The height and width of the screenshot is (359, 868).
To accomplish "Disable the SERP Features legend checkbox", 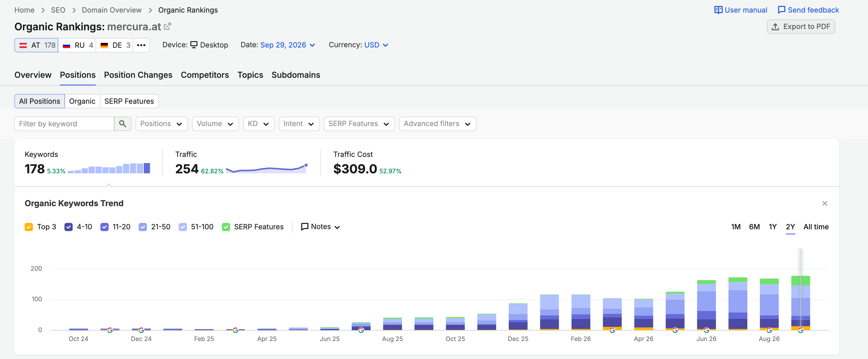I will (226, 227).
